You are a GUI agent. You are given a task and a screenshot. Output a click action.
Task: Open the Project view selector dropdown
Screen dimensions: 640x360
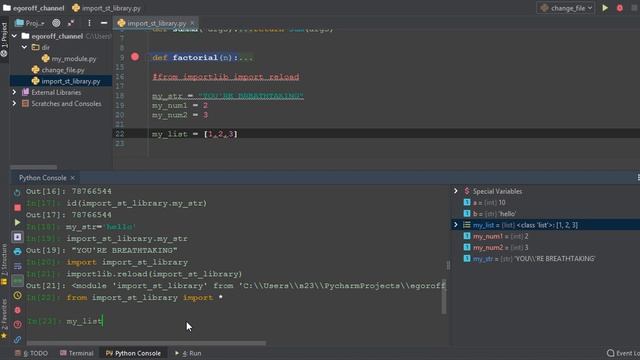(x=30, y=23)
